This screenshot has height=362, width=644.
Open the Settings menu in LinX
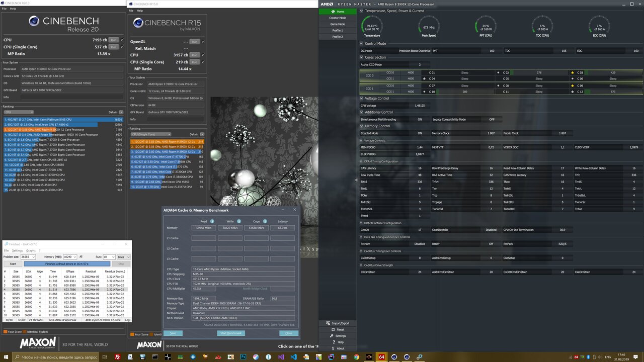[18, 250]
